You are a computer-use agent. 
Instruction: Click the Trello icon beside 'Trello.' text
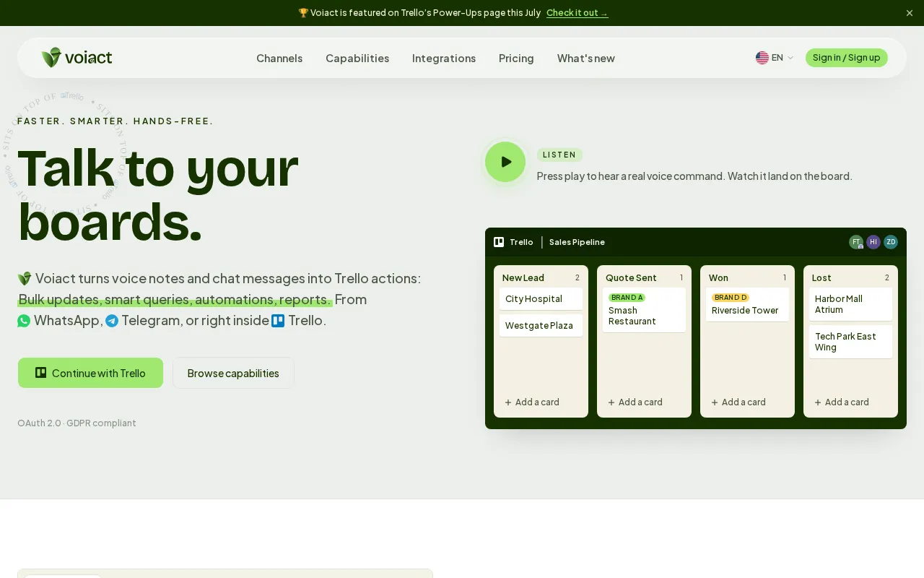pos(278,321)
